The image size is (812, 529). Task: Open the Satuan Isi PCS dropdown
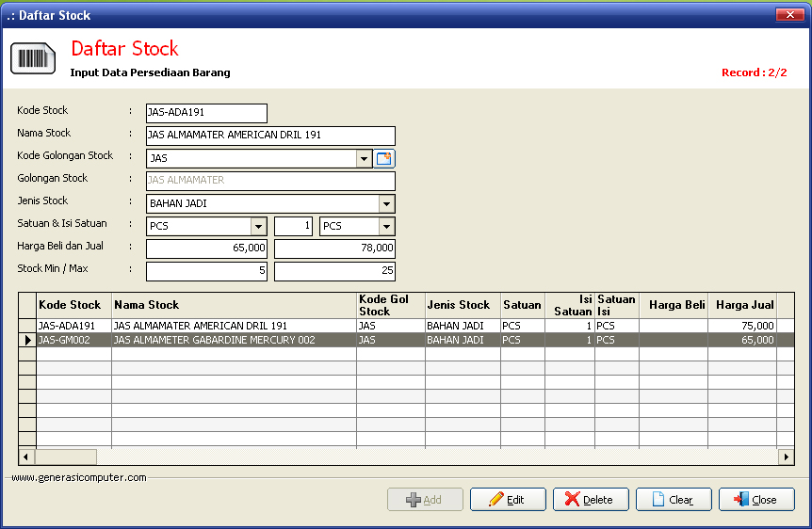click(x=386, y=227)
